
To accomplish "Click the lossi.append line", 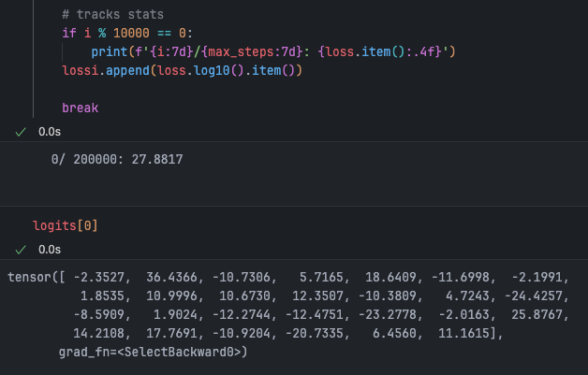I will tap(180, 69).
